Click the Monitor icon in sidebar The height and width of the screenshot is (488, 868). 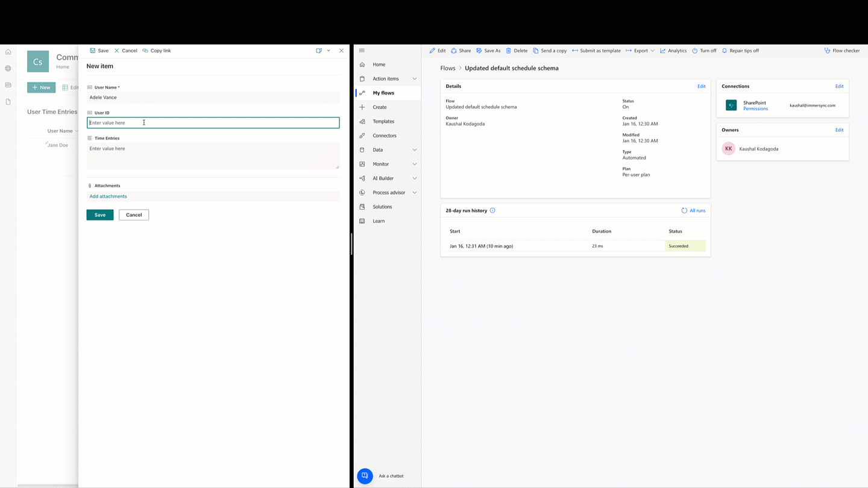point(362,164)
